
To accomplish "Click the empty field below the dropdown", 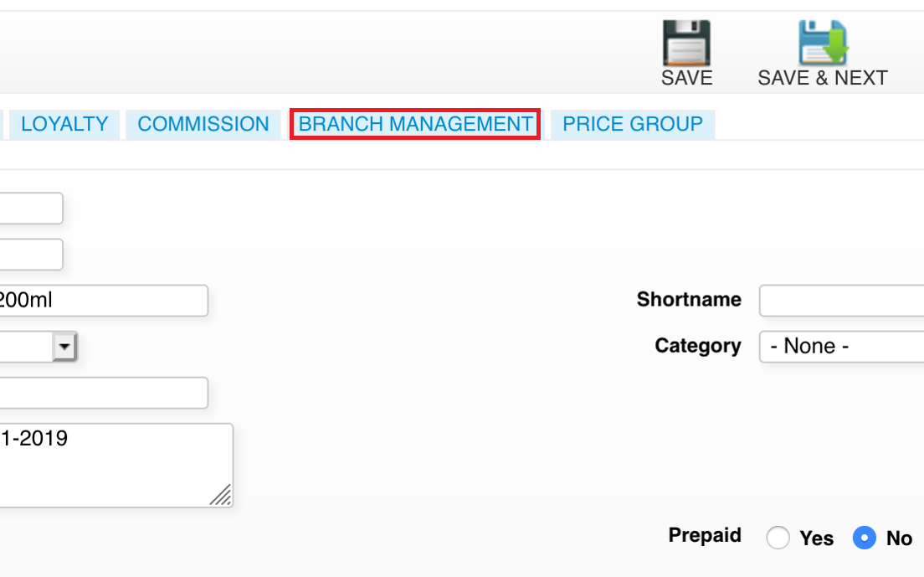I will tap(104, 393).
